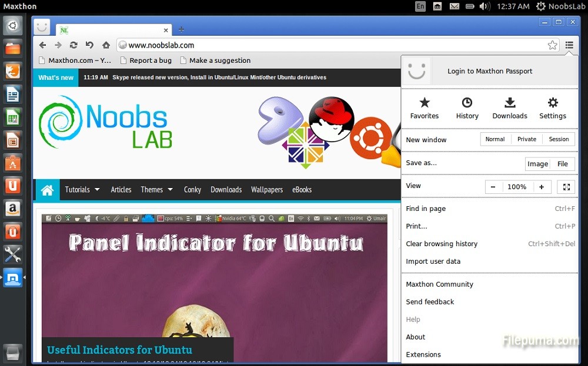The image size is (588, 366).
Task: Open Favorites from the Maxthon menu
Action: pyautogui.click(x=425, y=108)
